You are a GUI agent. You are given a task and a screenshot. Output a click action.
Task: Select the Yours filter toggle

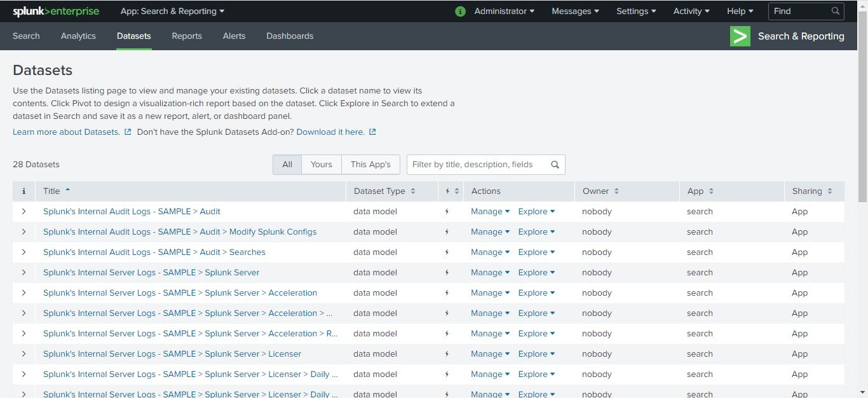click(x=322, y=165)
